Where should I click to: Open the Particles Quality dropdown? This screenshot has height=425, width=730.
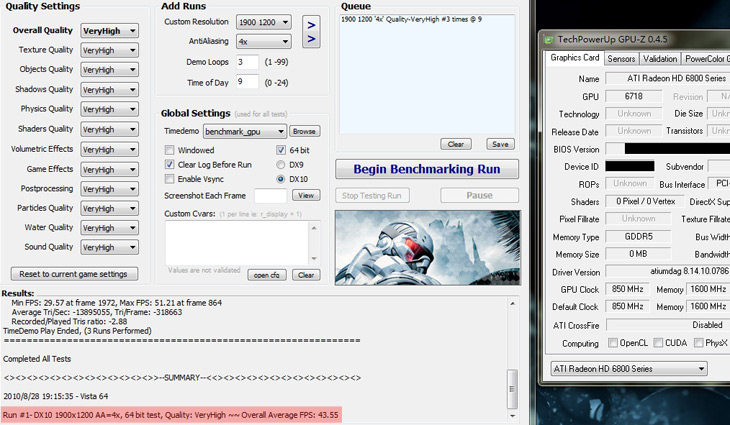pos(109,209)
